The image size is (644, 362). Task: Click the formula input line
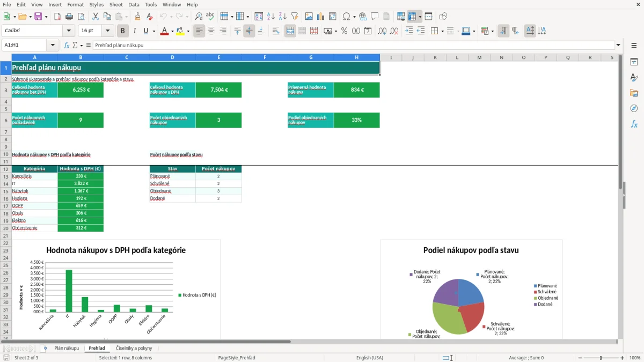[x=354, y=45]
